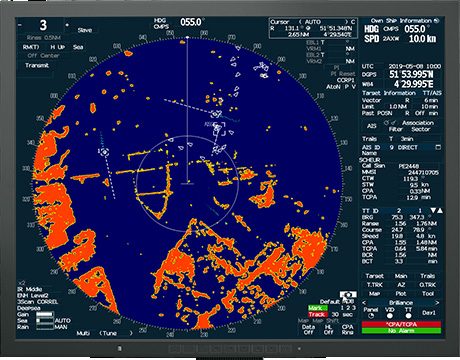Adjust the Gain level bar
Viewport: 460px width, 360px height.
45,314
